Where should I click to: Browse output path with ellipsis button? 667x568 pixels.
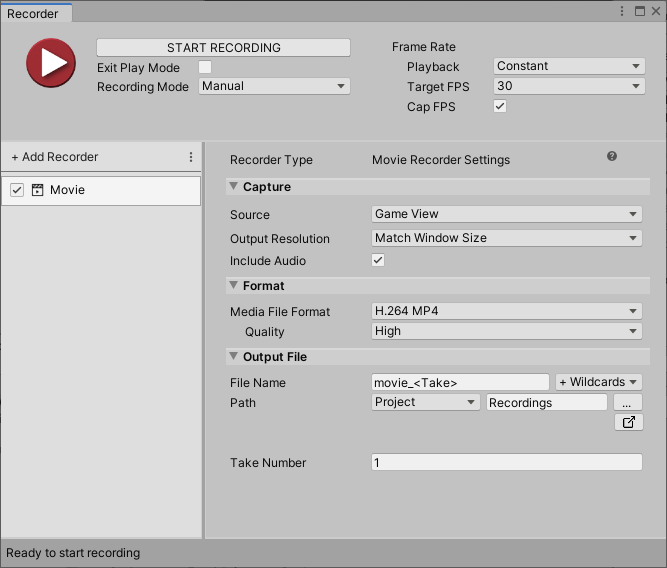[627, 402]
